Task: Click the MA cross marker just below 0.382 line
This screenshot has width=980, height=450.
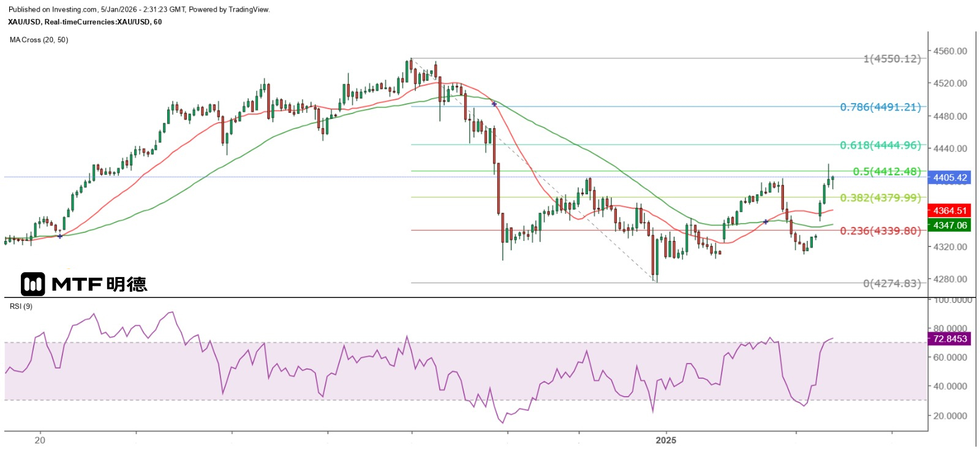Action: [766, 222]
